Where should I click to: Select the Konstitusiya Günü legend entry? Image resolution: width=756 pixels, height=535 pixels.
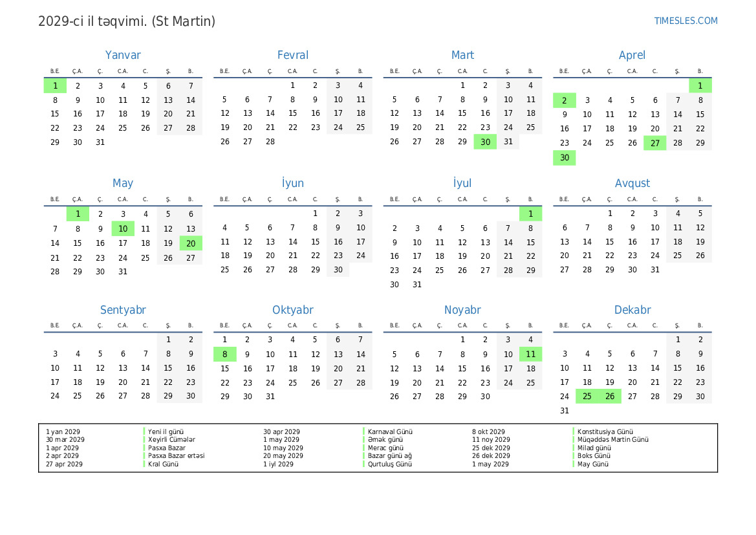[x=605, y=431]
